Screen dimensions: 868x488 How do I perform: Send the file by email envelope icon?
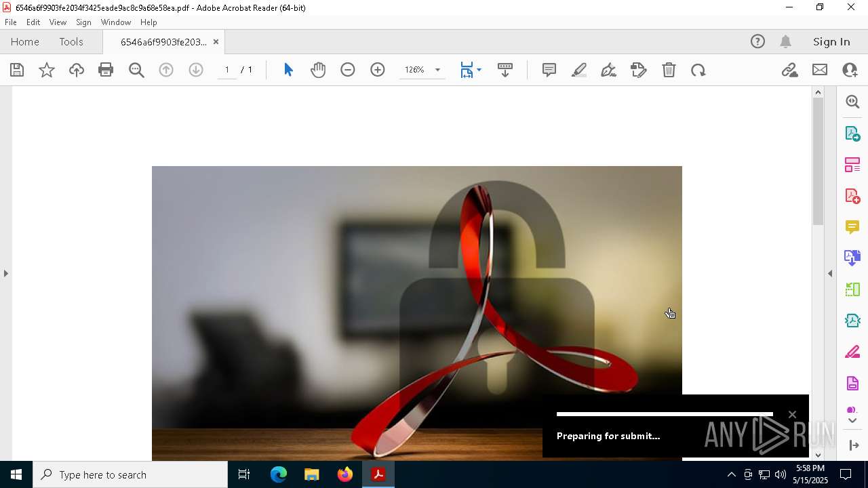(x=820, y=70)
